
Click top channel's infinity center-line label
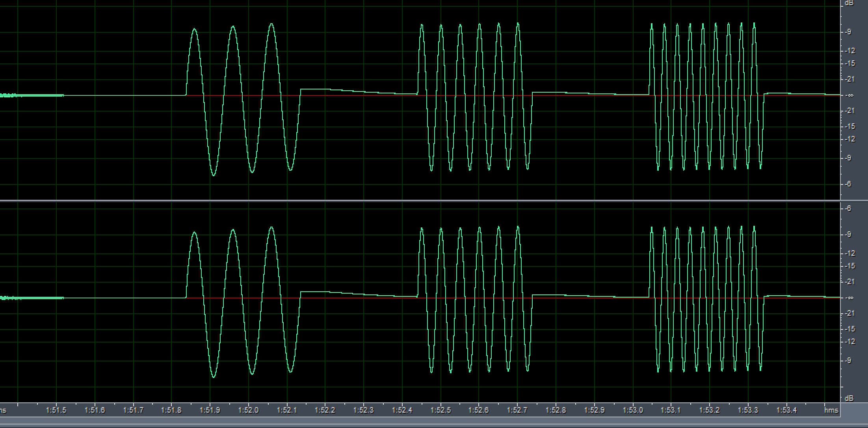[x=849, y=95]
